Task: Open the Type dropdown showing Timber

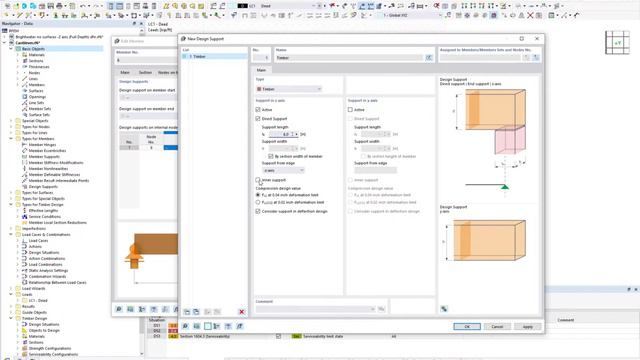Action: pos(289,89)
